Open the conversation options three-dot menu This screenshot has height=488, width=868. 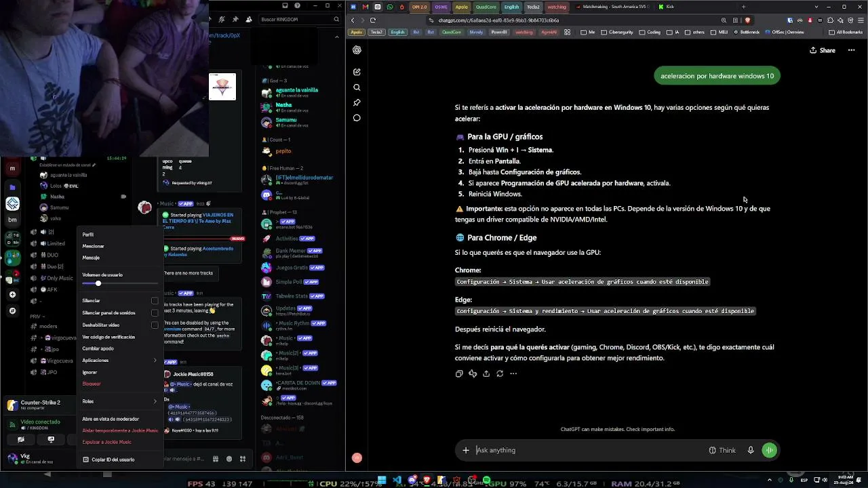(852, 50)
